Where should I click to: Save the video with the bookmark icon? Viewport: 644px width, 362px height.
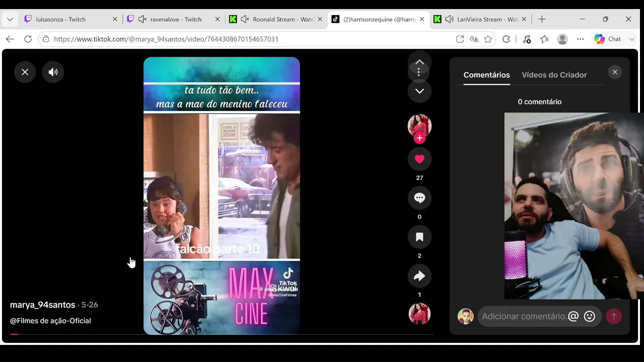(x=420, y=237)
